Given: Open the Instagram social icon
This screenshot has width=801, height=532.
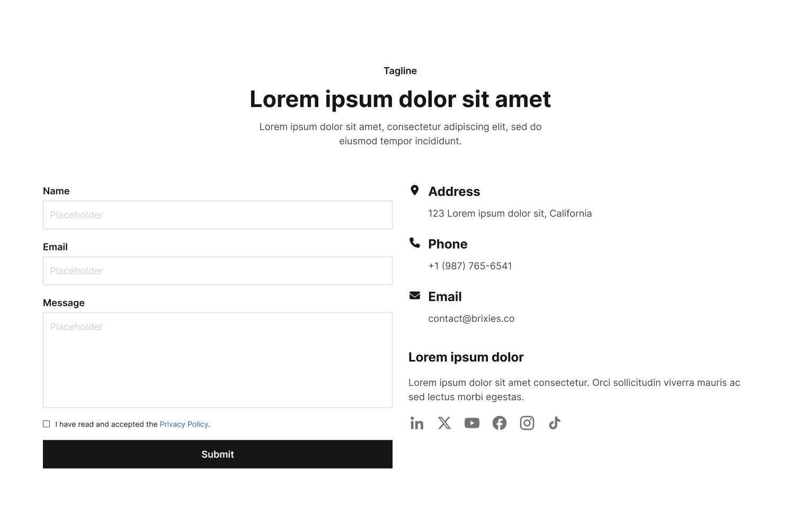Looking at the screenshot, I should tap(527, 423).
